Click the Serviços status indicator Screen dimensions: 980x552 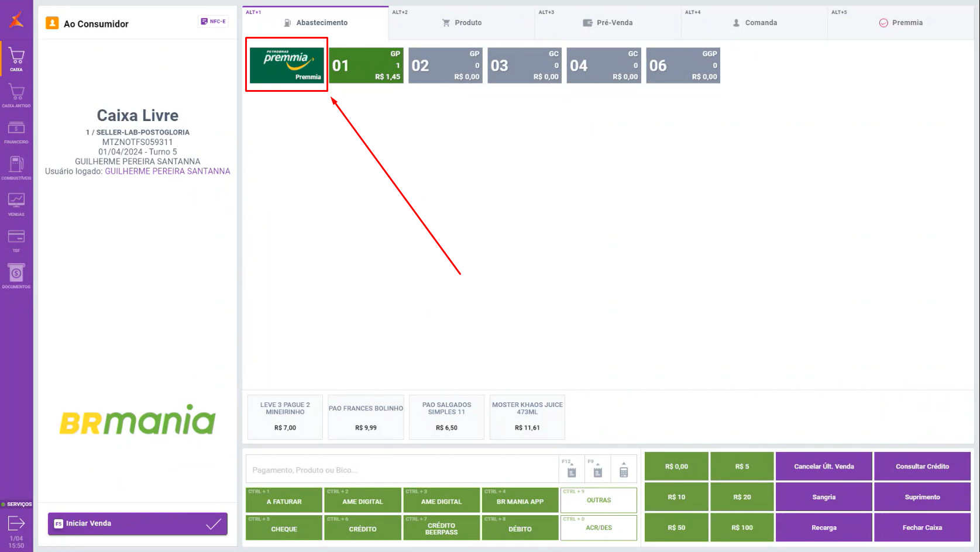click(16, 504)
